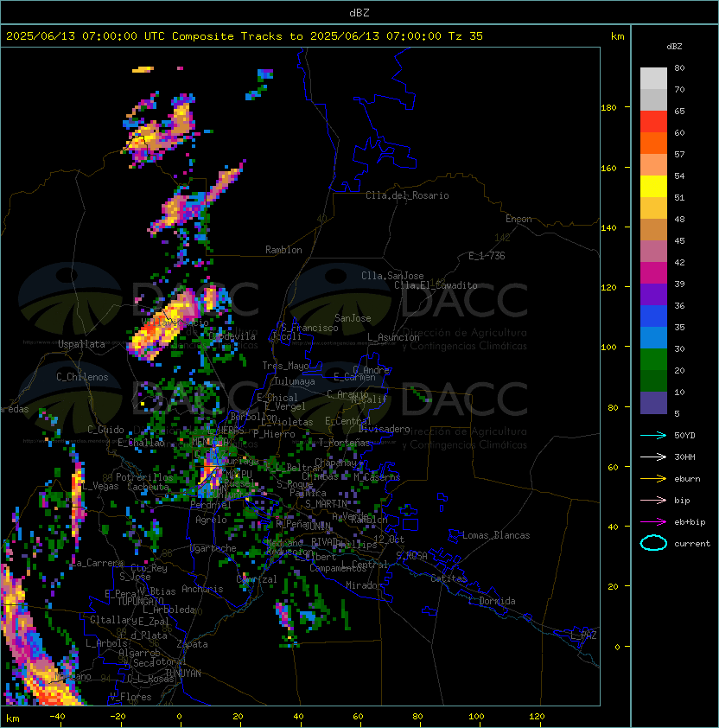Select the blue 35 dBZ color swatch
719x728 pixels.
(x=653, y=316)
